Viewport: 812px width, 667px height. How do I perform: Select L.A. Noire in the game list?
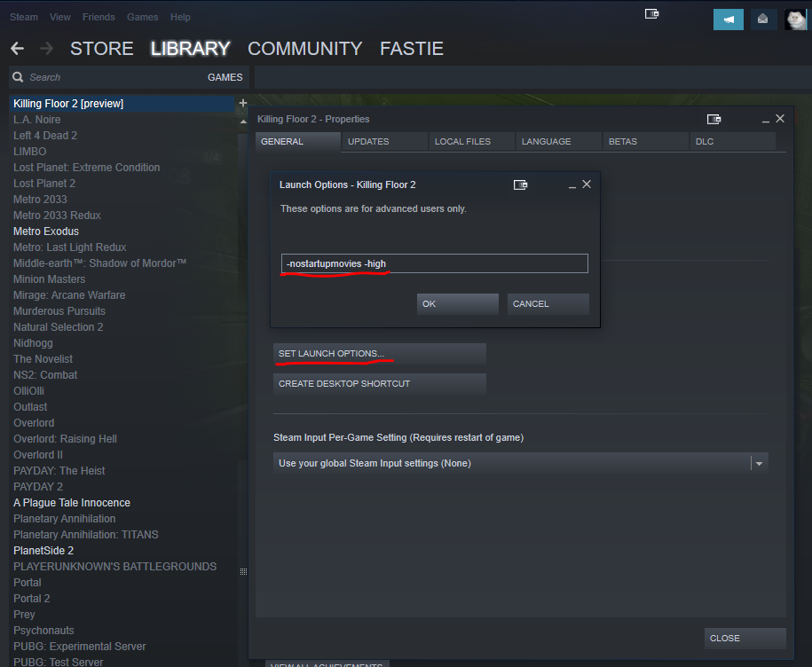(x=36, y=120)
